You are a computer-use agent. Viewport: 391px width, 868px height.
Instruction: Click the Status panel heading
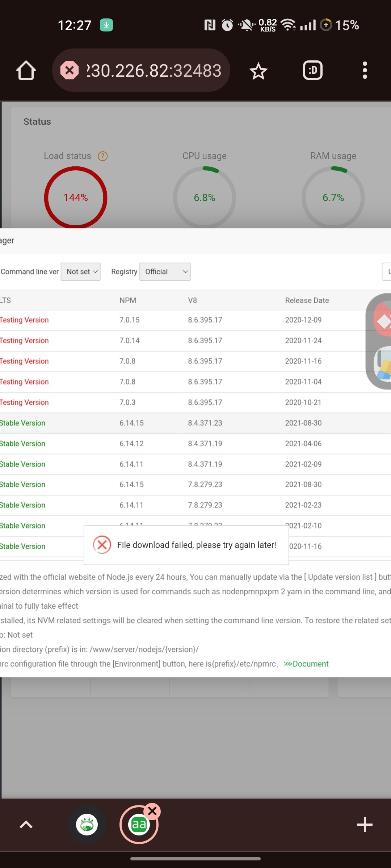click(x=37, y=122)
